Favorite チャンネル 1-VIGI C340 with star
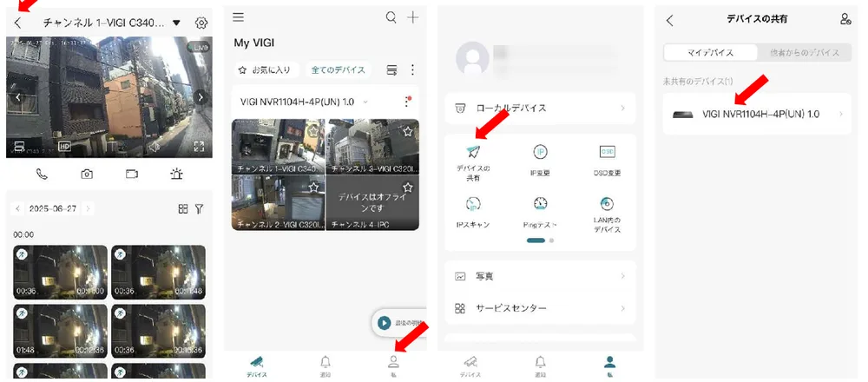This screenshot has height=382, width=868. point(314,131)
